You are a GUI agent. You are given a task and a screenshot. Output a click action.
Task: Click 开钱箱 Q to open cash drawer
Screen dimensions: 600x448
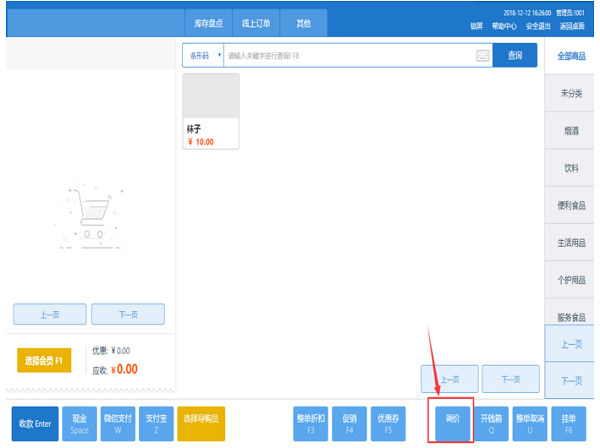coord(491,424)
